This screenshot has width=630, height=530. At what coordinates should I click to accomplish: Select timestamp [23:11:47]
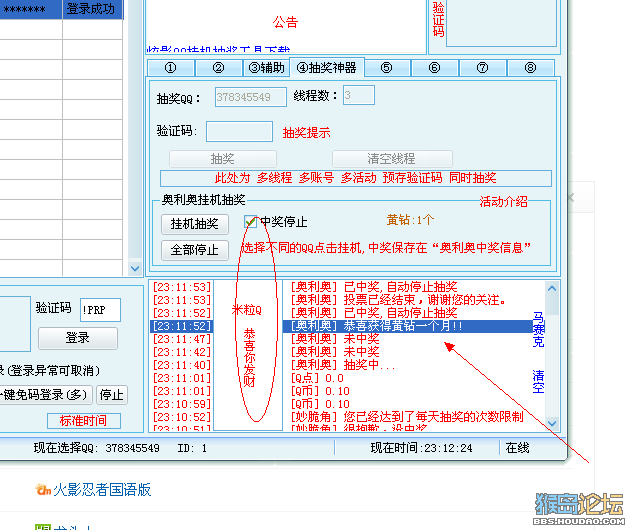(x=182, y=339)
